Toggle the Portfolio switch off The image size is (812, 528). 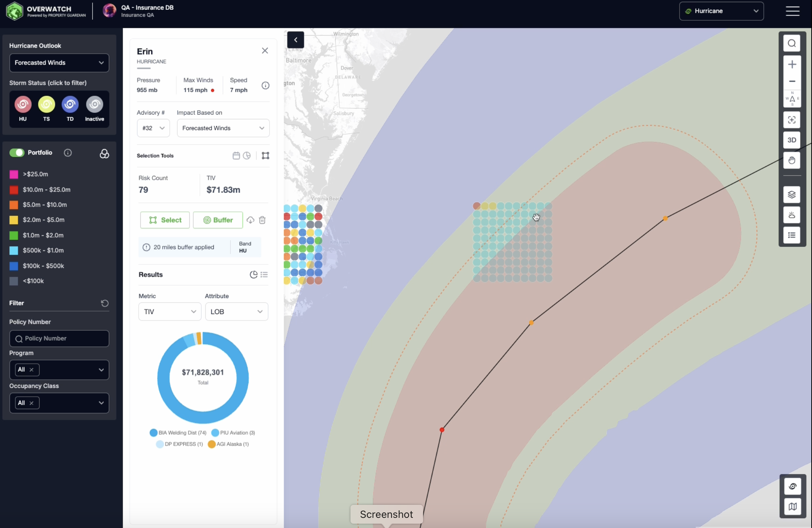click(17, 153)
